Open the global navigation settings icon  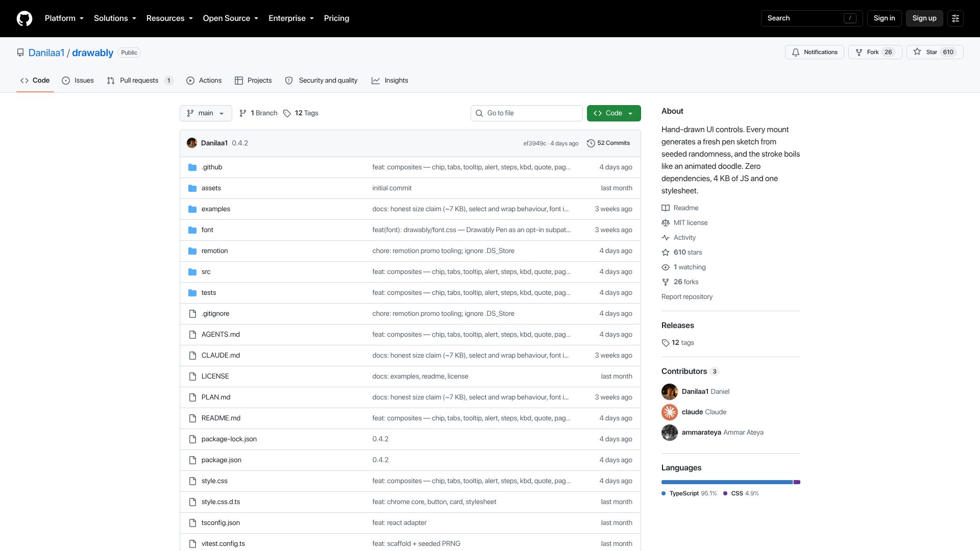955,18
